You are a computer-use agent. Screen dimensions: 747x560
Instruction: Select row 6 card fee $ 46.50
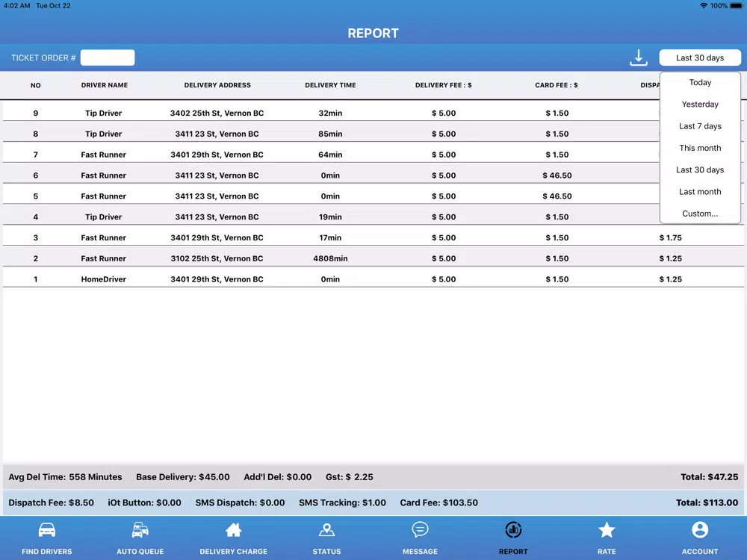[557, 175]
